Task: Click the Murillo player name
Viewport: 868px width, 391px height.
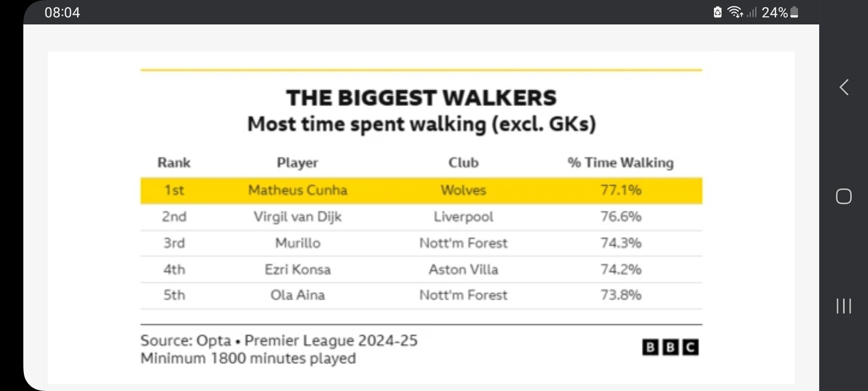Action: point(297,243)
